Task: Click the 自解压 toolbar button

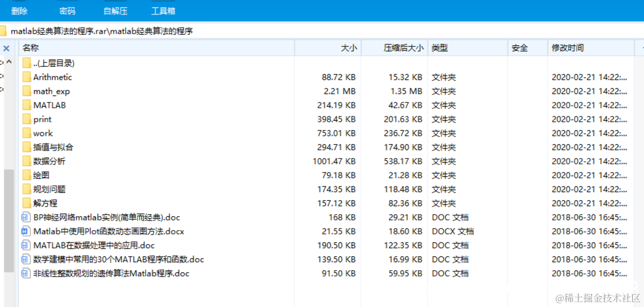Action: click(x=115, y=11)
